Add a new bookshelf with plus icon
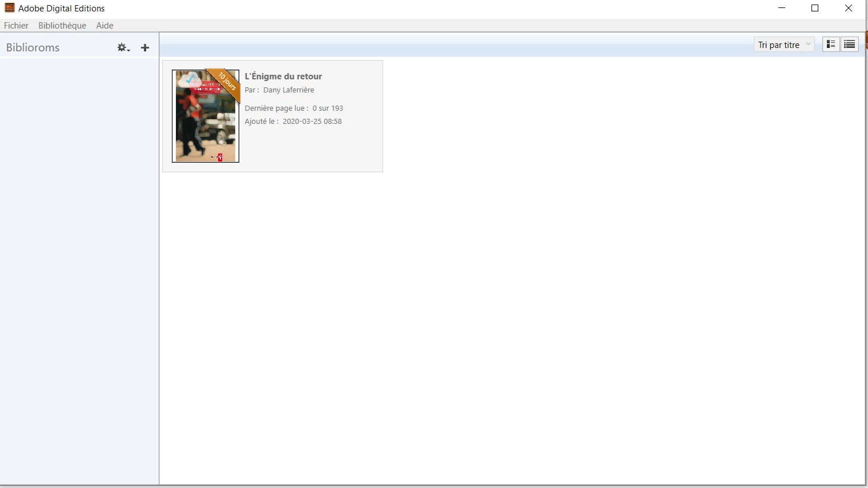 pyautogui.click(x=145, y=48)
